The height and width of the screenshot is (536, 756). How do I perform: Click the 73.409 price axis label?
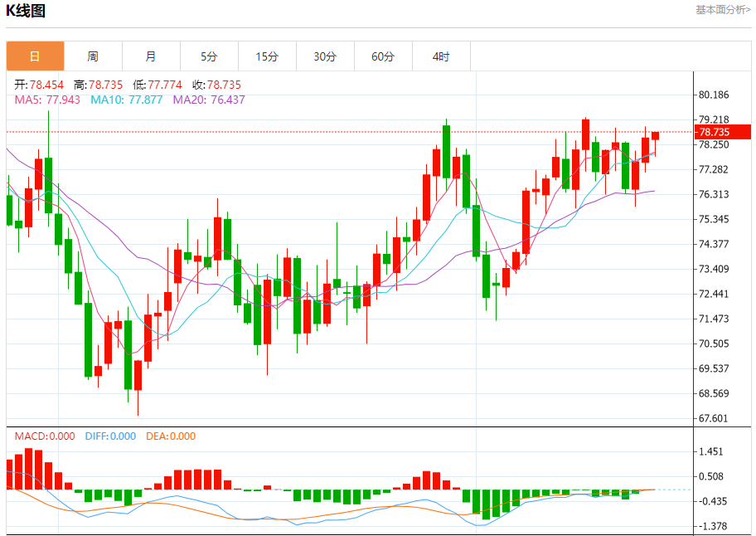pos(714,269)
